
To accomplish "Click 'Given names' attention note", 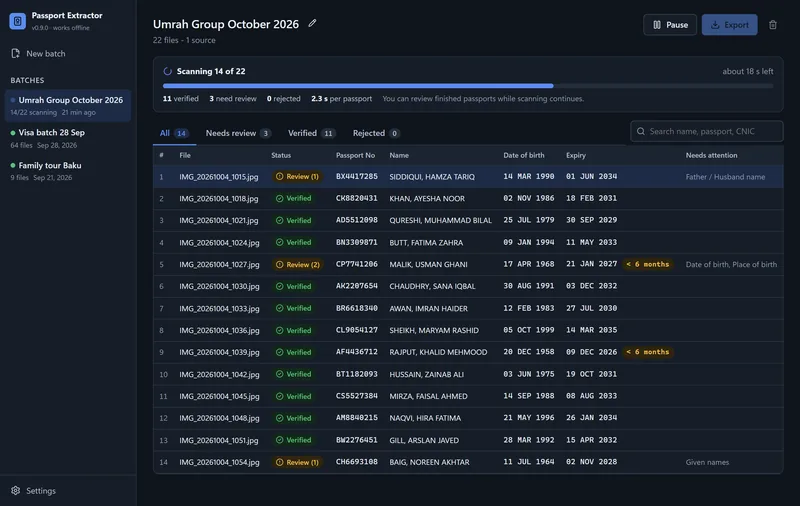I will point(707,462).
